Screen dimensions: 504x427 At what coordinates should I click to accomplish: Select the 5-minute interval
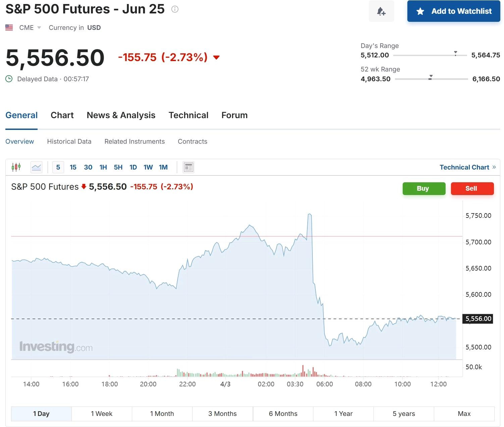(x=58, y=167)
